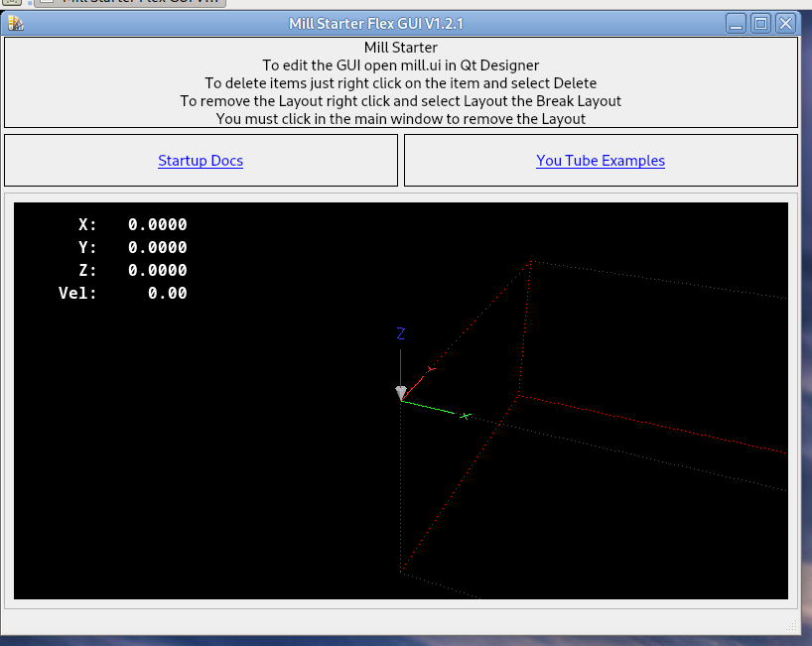The height and width of the screenshot is (646, 812).
Task: Click the window title bar text
Action: pos(376,23)
